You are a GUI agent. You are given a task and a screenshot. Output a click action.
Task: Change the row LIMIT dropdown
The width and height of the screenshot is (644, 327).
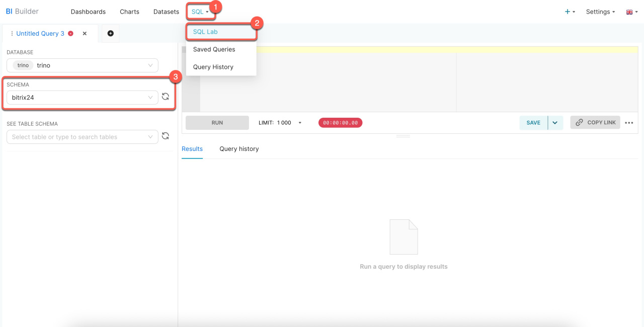(288, 123)
